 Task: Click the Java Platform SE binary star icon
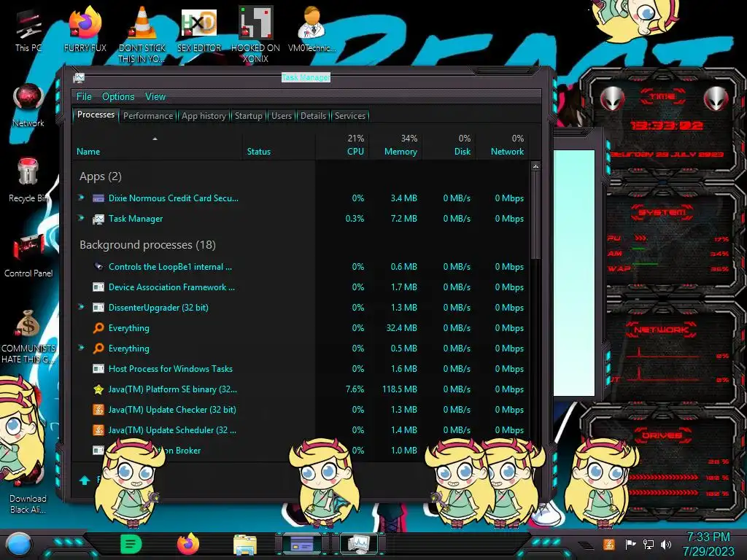coord(98,389)
